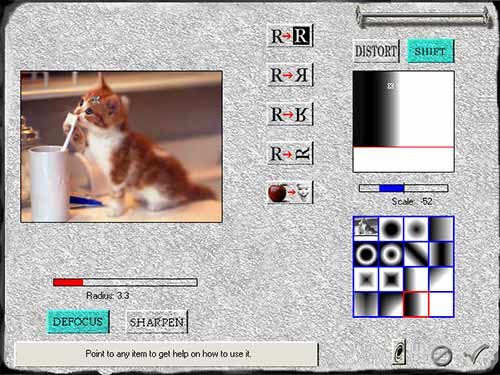
Task: Switch to DISTORT mode
Action: [376, 51]
